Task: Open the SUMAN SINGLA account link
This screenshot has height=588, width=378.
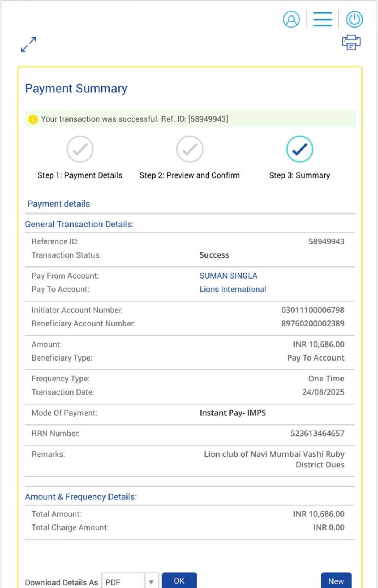Action: click(228, 276)
